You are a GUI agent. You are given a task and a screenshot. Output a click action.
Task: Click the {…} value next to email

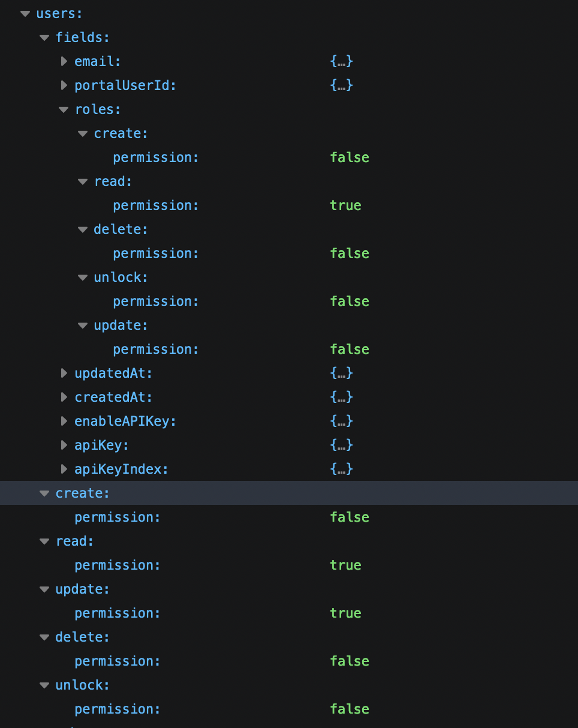pos(341,61)
